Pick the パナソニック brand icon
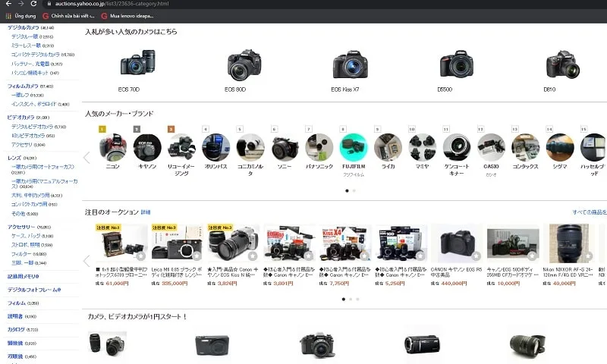The image size is (607, 364). 319,147
